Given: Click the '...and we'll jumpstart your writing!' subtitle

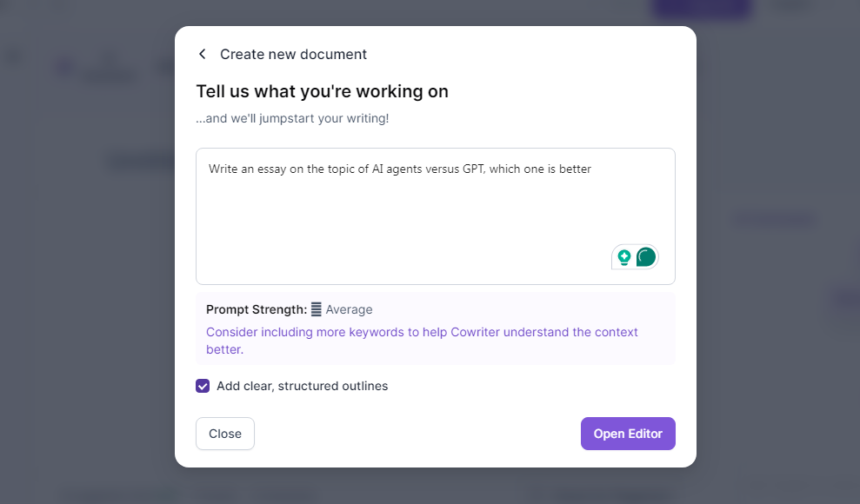Looking at the screenshot, I should (292, 118).
